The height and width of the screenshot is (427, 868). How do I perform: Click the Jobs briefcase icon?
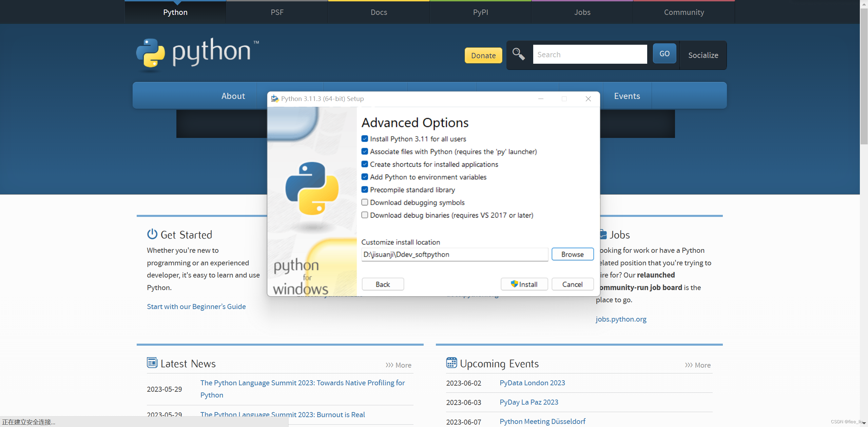pos(603,234)
